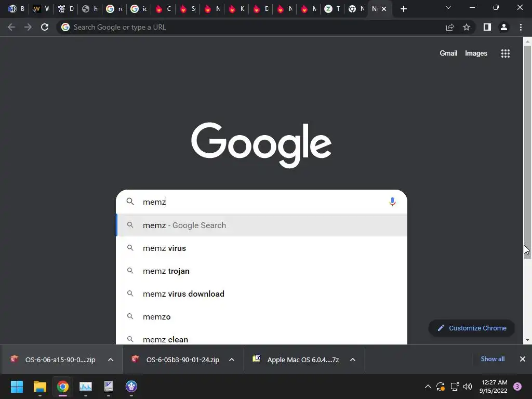
Task: Bookmark this tab with the star icon
Action: click(467, 27)
